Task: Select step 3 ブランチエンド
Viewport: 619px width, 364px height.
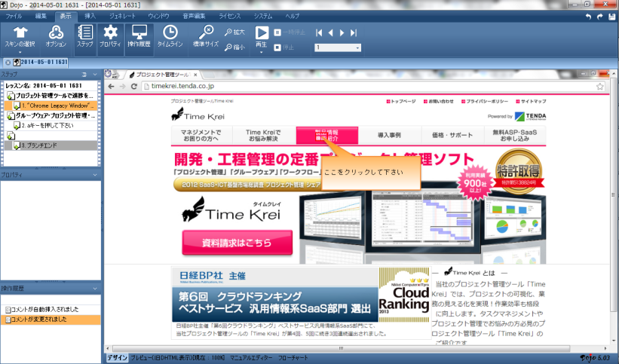Action: click(x=51, y=145)
